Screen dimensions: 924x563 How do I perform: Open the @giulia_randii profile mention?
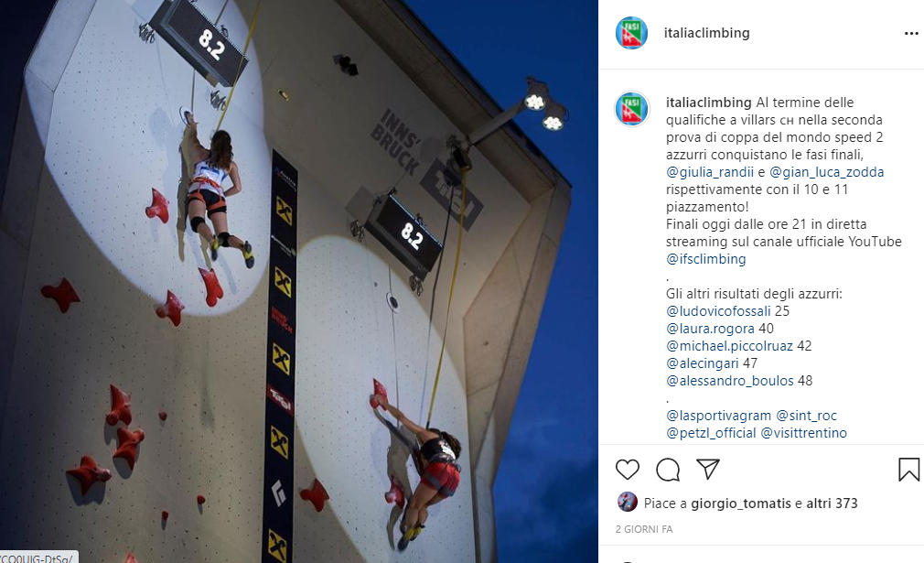click(x=710, y=172)
